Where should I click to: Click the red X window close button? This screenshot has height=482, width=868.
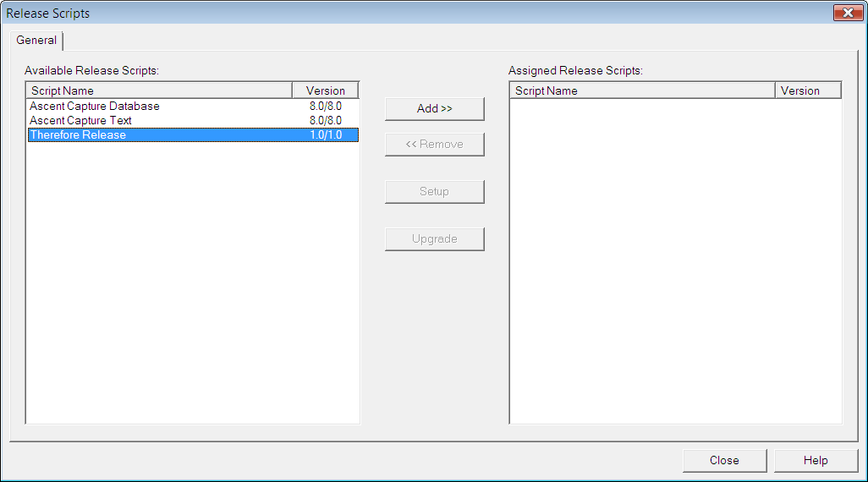[847, 13]
